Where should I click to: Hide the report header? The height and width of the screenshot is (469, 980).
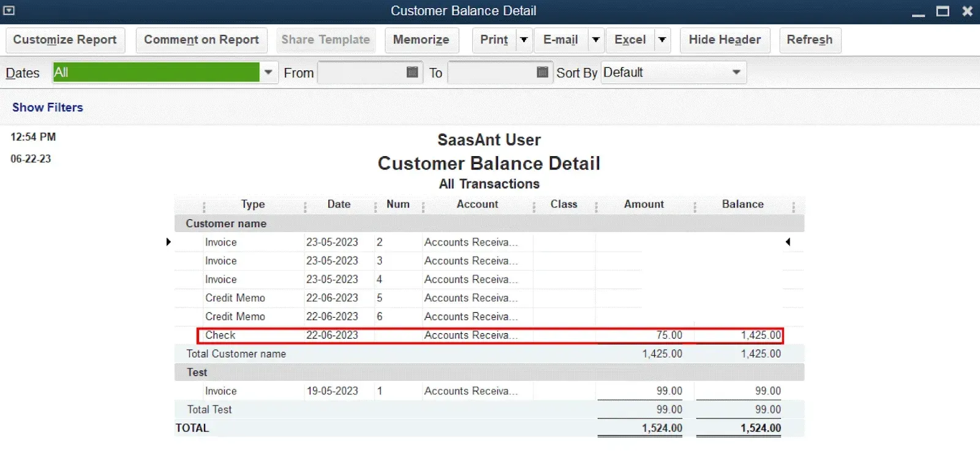point(725,40)
